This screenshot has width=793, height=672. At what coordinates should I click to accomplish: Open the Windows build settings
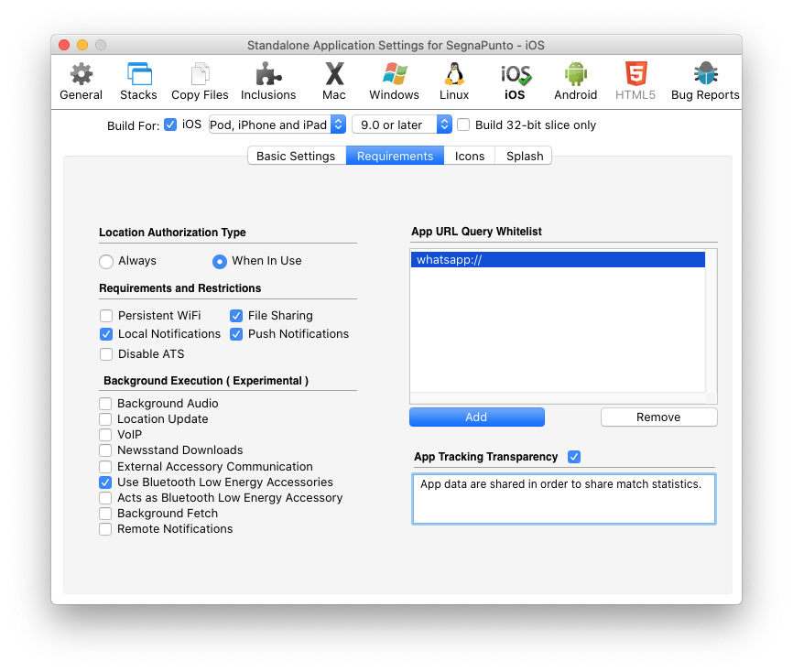pyautogui.click(x=394, y=81)
